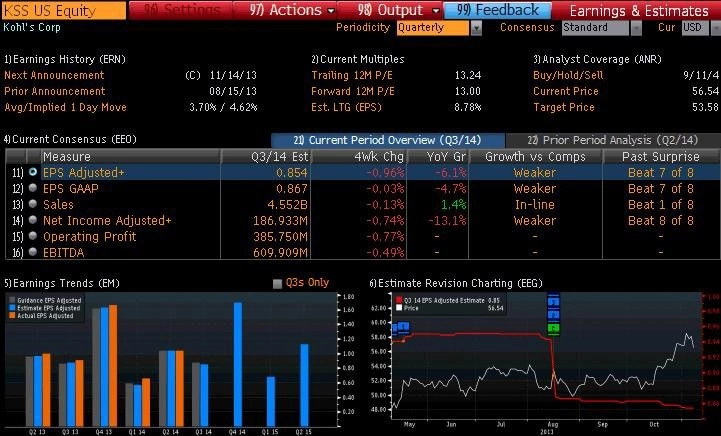Open 1) Earnings History (ERN)
The width and height of the screenshot is (721, 436).
point(65,59)
